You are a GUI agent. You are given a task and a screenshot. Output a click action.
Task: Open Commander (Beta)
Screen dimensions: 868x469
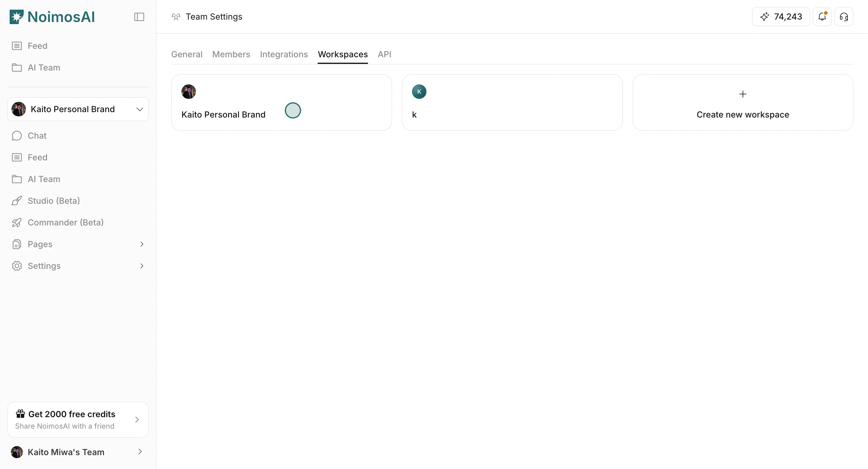click(65, 222)
